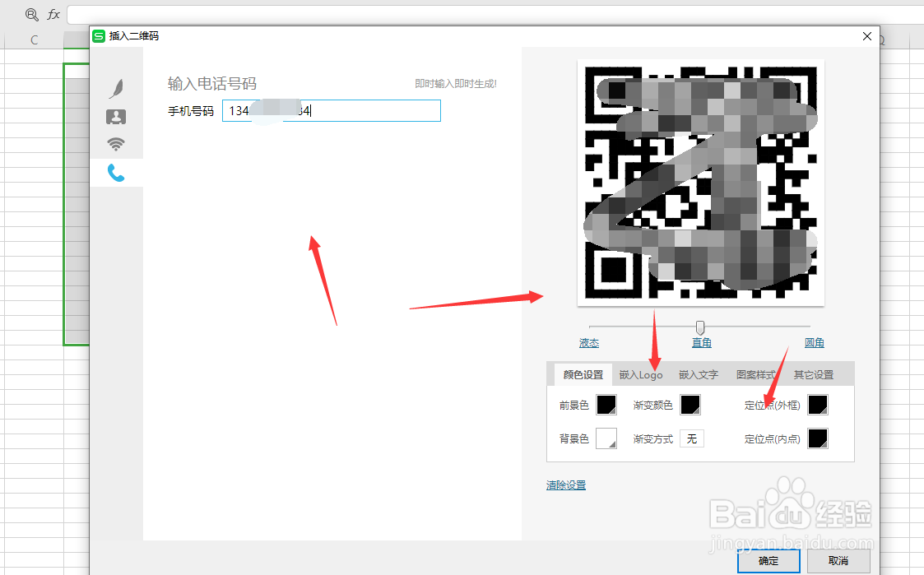Choose the 圆角 rounded style link
Image resolution: width=924 pixels, height=575 pixels.
coord(815,343)
